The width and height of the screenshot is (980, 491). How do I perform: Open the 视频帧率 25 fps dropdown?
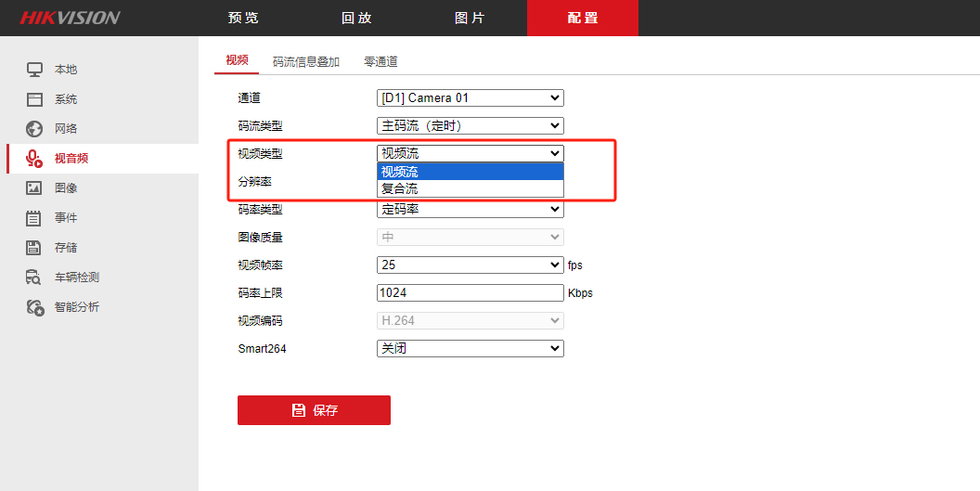click(470, 265)
